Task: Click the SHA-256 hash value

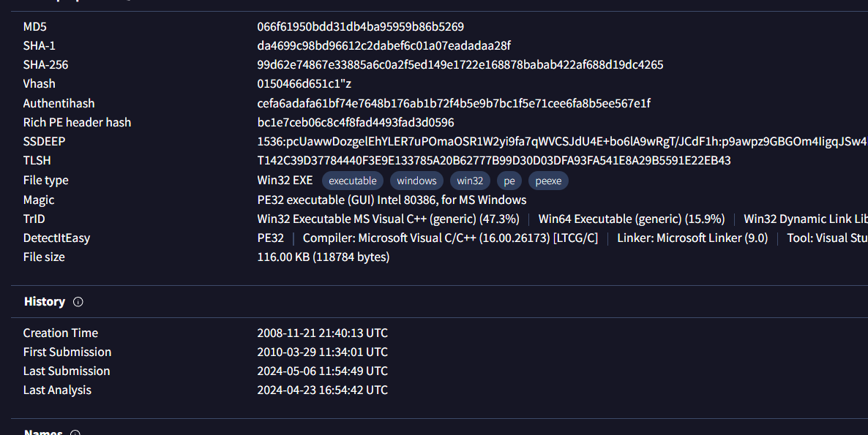Action: point(460,65)
